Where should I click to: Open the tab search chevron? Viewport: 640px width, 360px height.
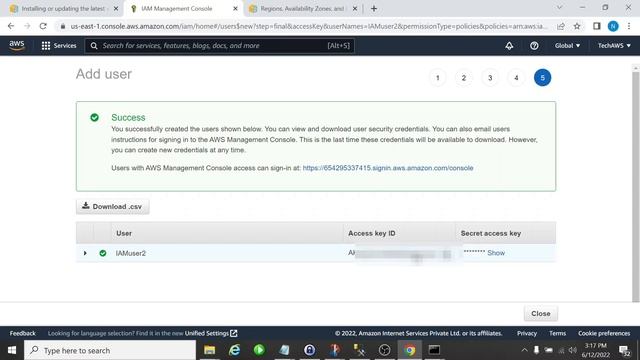tap(559, 8)
